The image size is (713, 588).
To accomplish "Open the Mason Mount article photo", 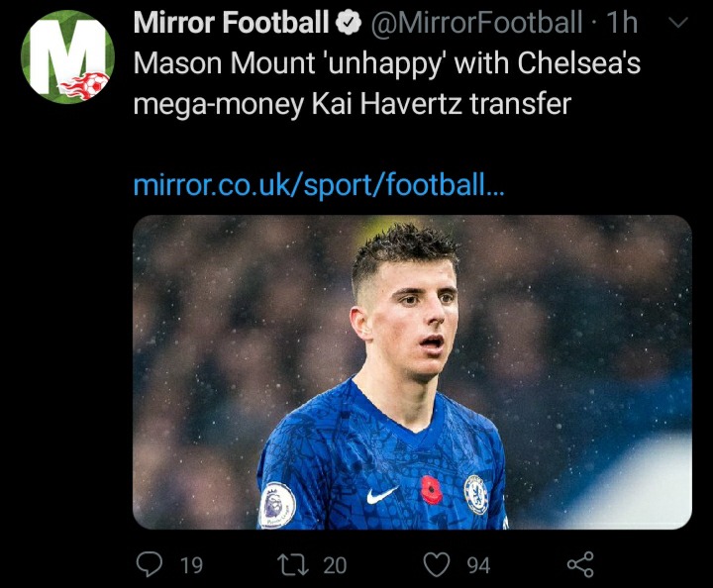I will click(x=412, y=371).
